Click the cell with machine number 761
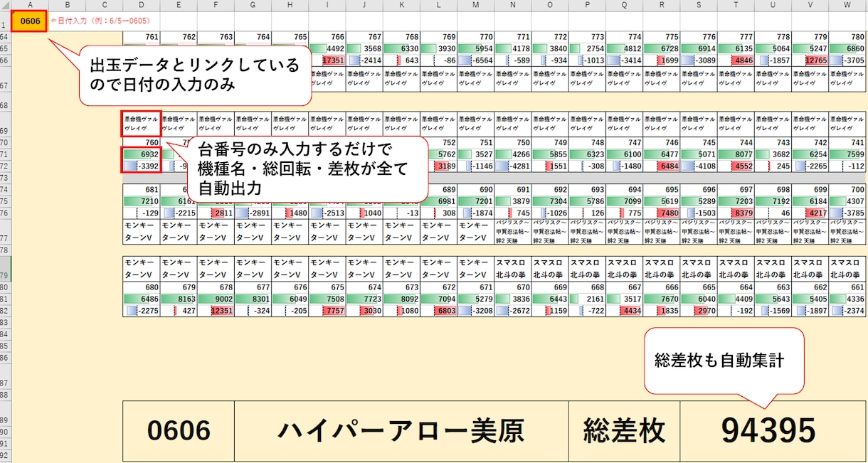The image size is (868, 463). [142, 37]
